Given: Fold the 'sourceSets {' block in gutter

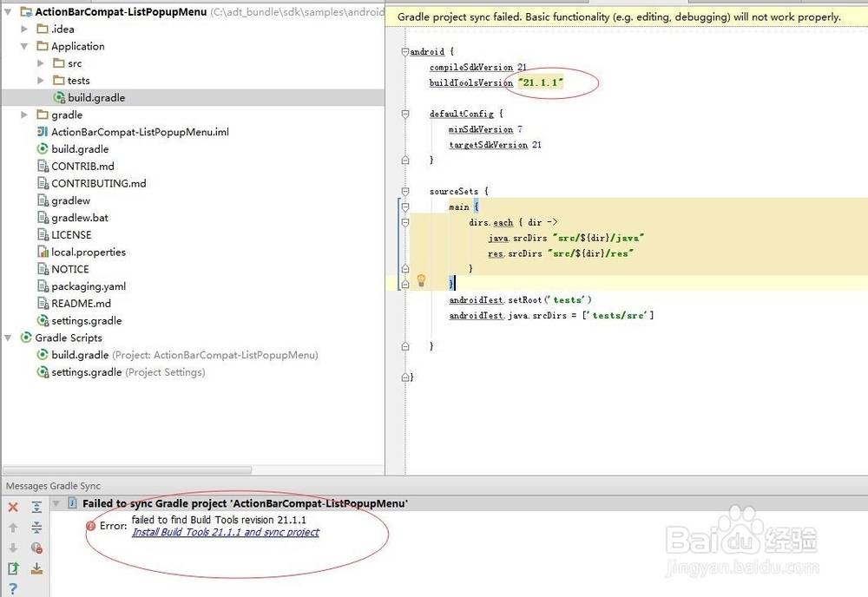Looking at the screenshot, I should 405,191.
